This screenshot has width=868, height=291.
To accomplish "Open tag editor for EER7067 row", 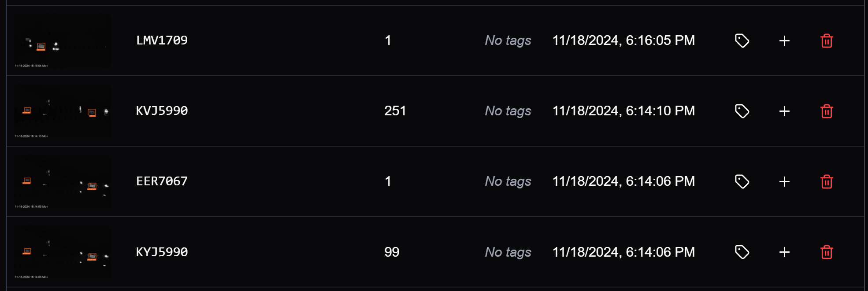I will 742,181.
